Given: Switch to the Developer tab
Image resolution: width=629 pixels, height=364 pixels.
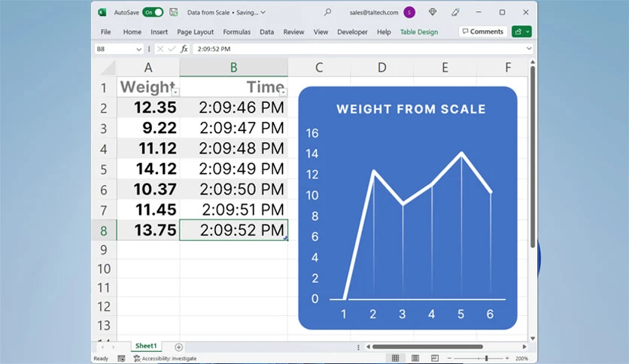Looking at the screenshot, I should tap(352, 32).
